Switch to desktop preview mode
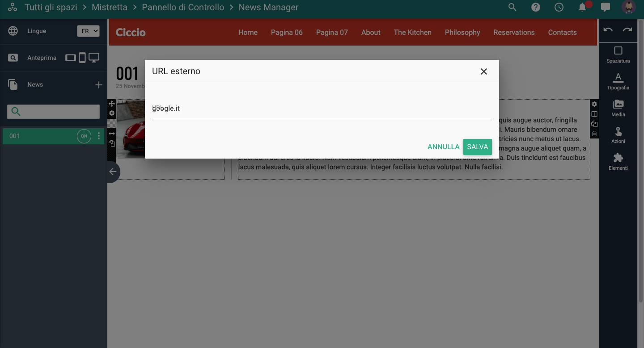644x348 pixels. coord(94,58)
